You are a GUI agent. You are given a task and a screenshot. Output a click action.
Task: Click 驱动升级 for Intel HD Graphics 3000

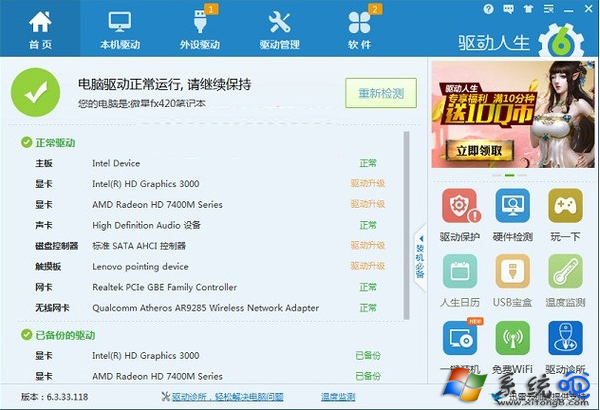(x=368, y=183)
